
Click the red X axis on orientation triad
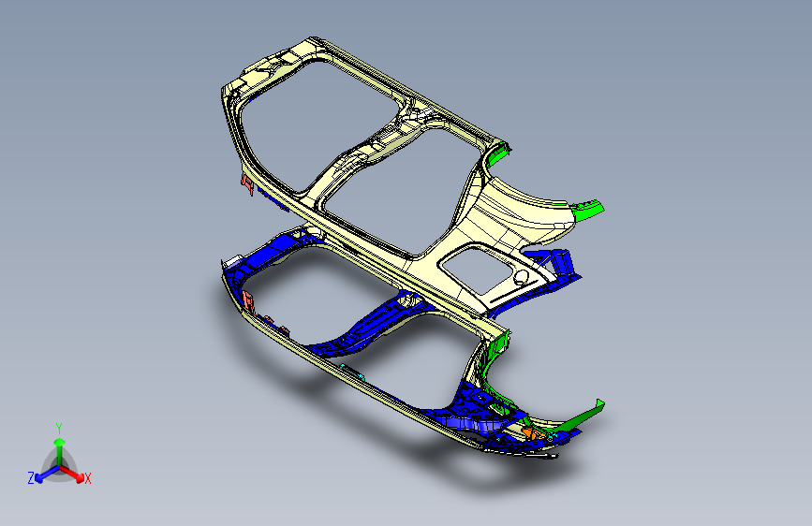(x=73, y=474)
